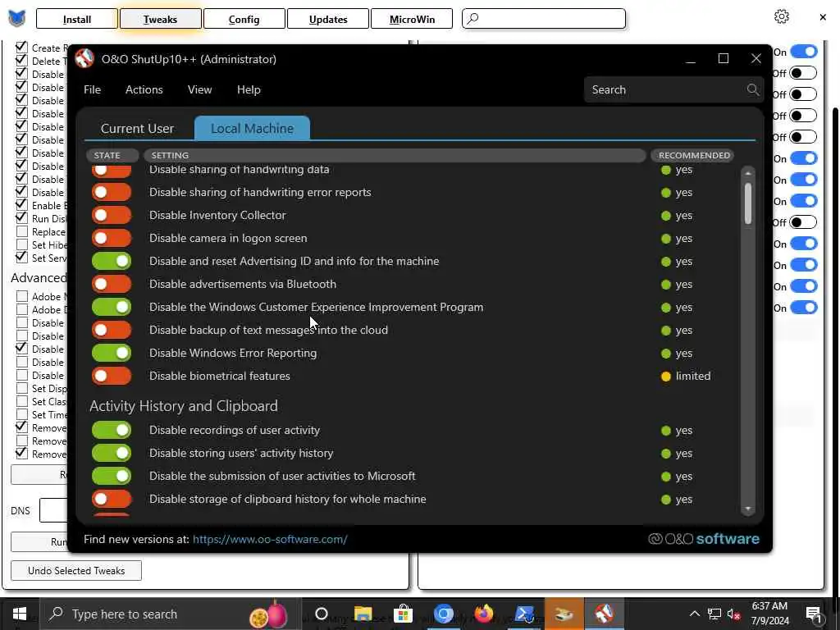Open the File menu
Screen dimensions: 840x630
coord(92,89)
